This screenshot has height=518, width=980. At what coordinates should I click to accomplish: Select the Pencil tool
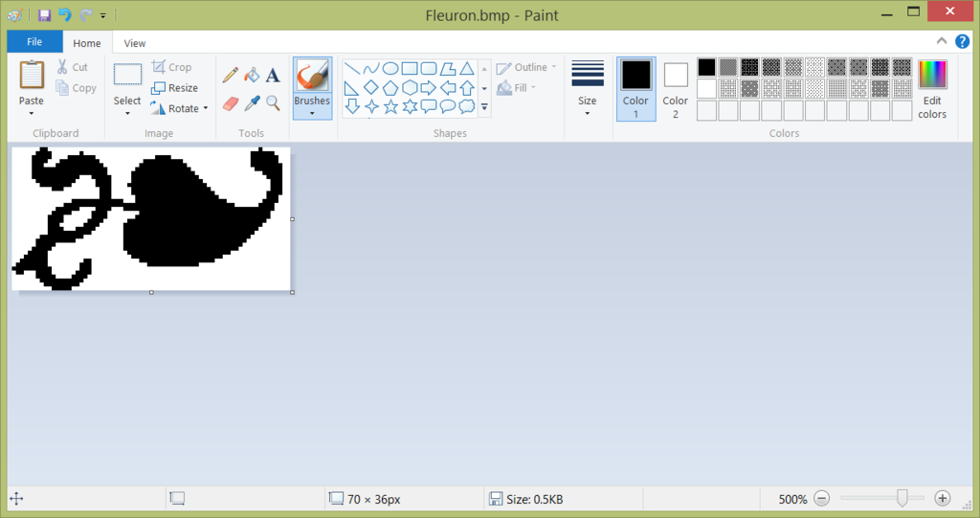tap(231, 75)
